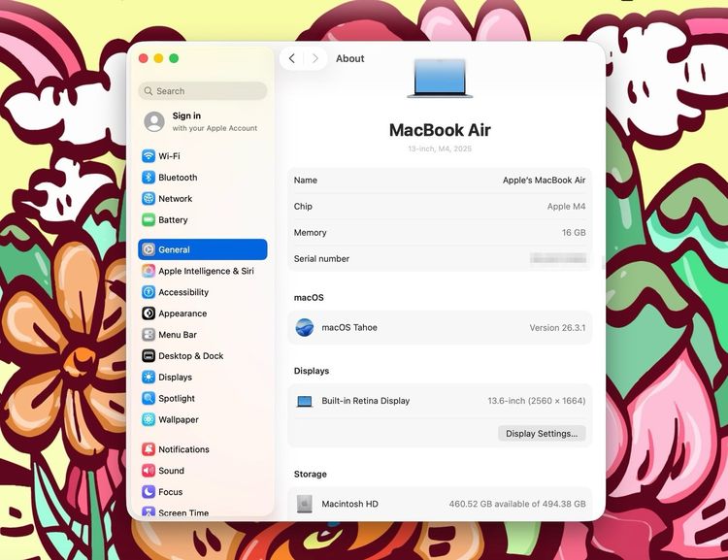Click the Apple M4 chip value

tap(566, 207)
